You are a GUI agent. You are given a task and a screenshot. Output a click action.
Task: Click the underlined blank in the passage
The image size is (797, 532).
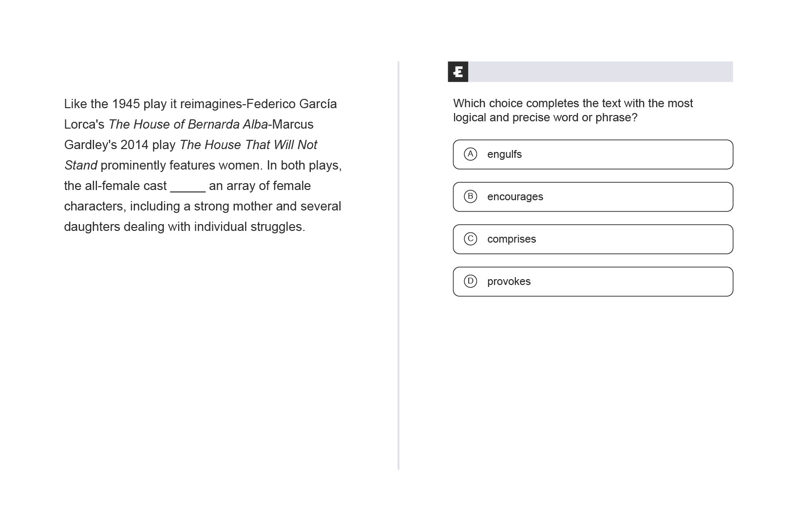coord(188,187)
